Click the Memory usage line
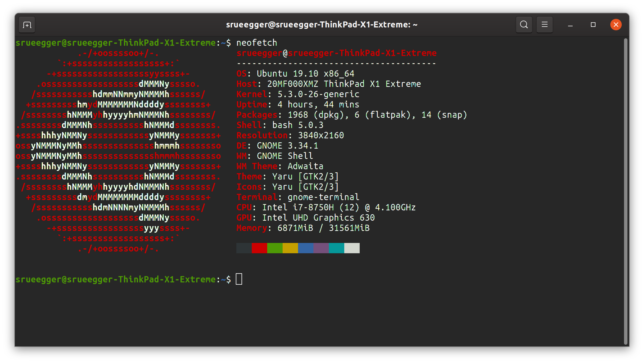Image resolution: width=644 pixels, height=363 pixels. coord(303,228)
